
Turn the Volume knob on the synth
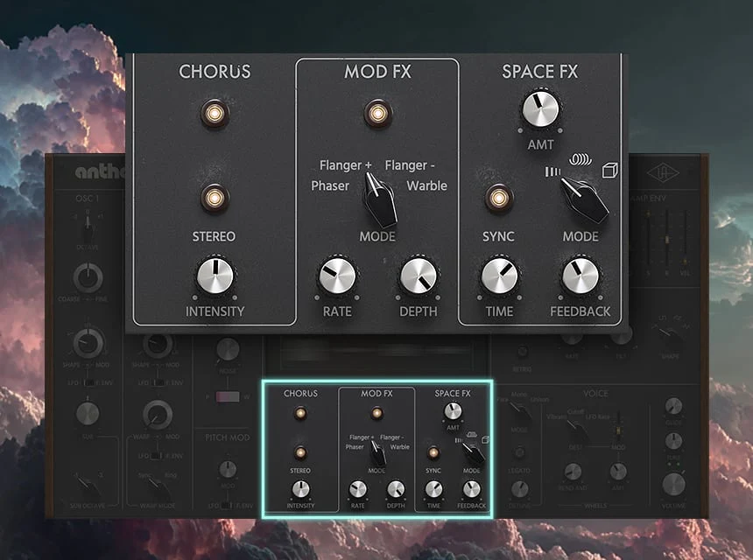click(x=673, y=484)
